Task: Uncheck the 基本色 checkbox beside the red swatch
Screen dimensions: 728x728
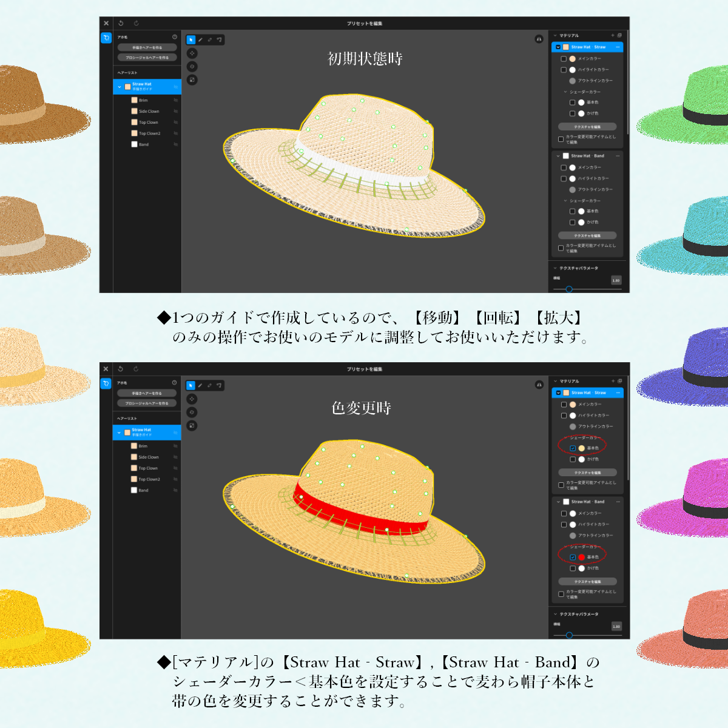Action: [x=573, y=557]
